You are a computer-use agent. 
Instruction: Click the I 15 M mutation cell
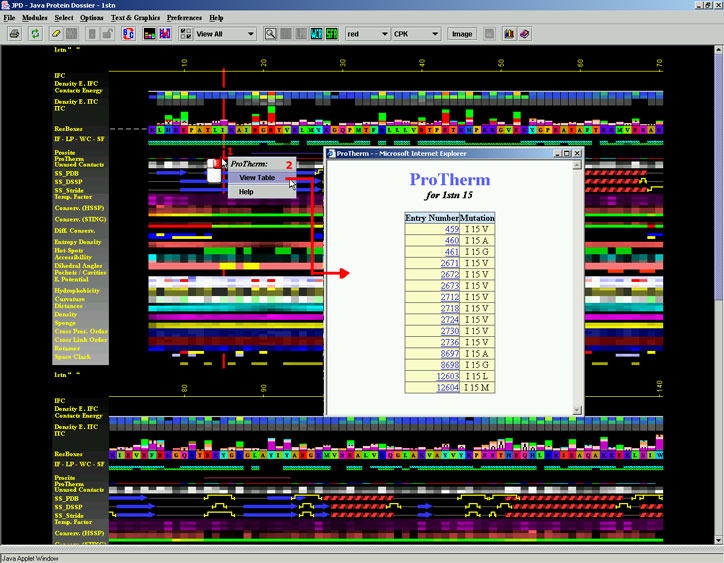pos(477,387)
